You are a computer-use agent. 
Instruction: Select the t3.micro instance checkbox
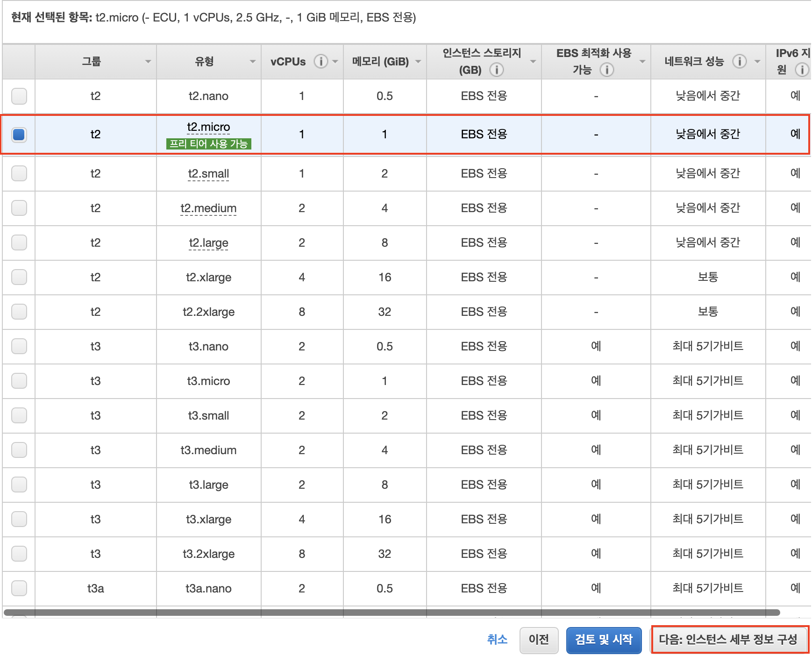tap(19, 381)
